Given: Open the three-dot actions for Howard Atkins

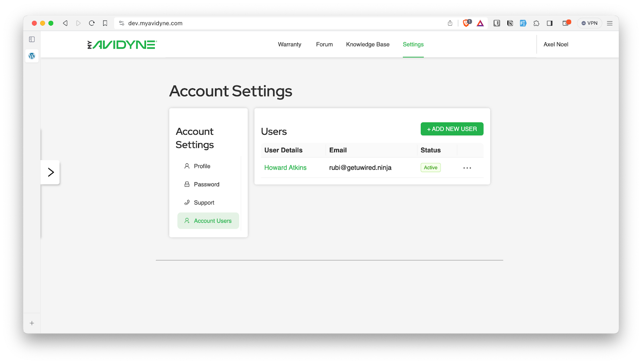Looking at the screenshot, I should (467, 168).
